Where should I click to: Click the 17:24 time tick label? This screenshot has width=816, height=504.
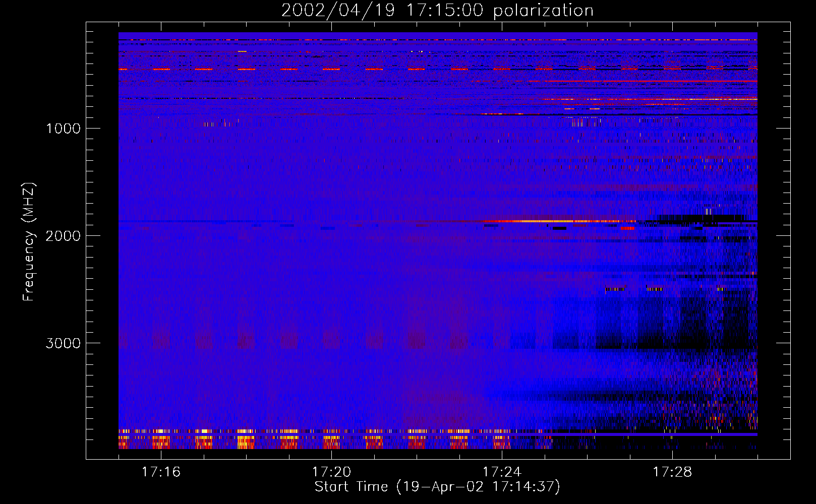(x=502, y=472)
